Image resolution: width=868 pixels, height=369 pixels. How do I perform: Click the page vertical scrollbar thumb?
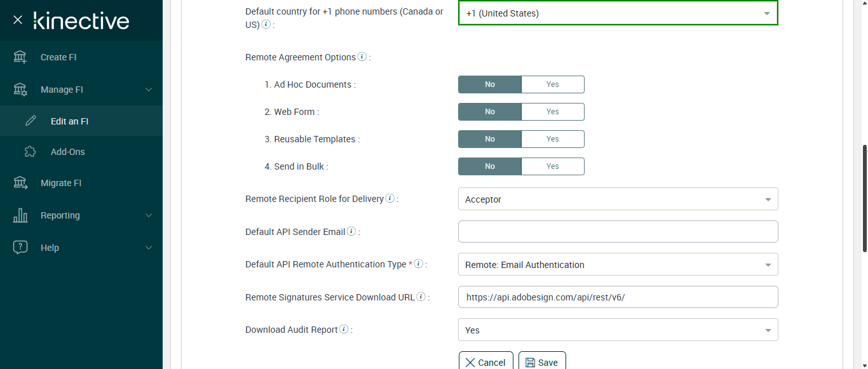pyautogui.click(x=864, y=197)
